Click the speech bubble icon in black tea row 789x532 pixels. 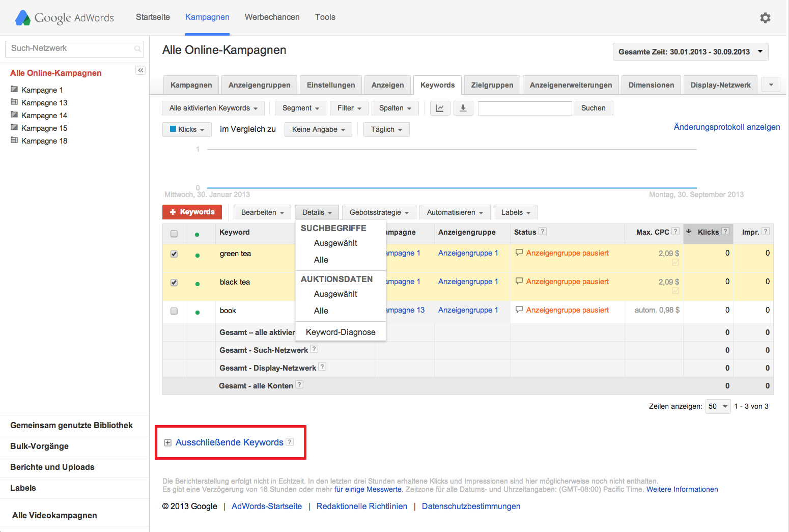pyautogui.click(x=519, y=281)
